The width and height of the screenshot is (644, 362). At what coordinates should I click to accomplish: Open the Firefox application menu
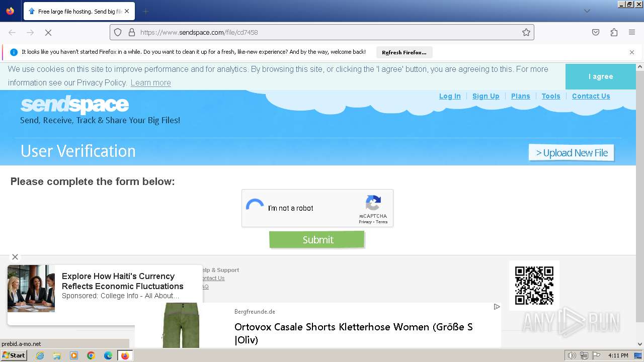632,32
